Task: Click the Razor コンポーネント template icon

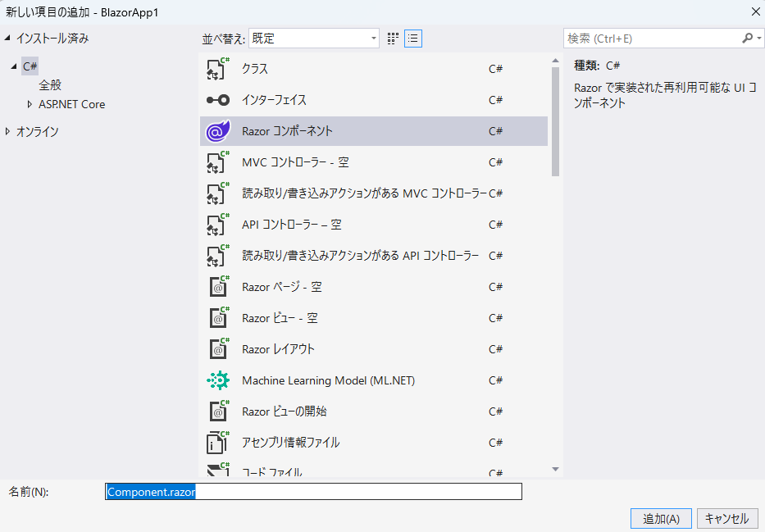Action: pos(217,131)
